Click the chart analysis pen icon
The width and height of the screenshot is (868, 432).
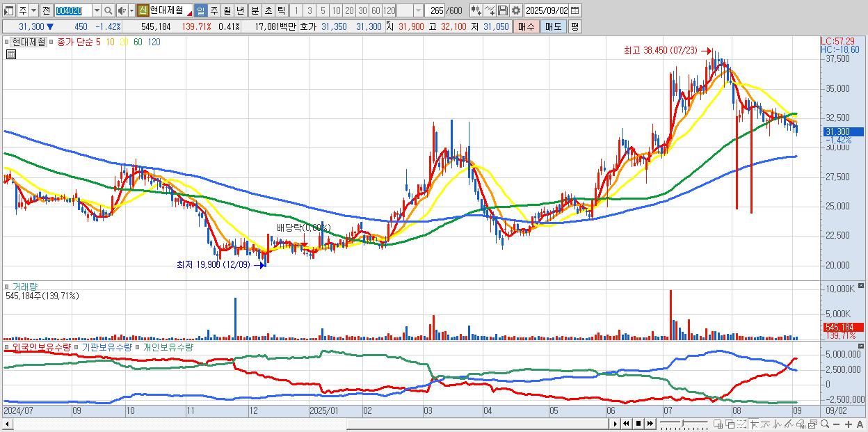(x=789, y=424)
